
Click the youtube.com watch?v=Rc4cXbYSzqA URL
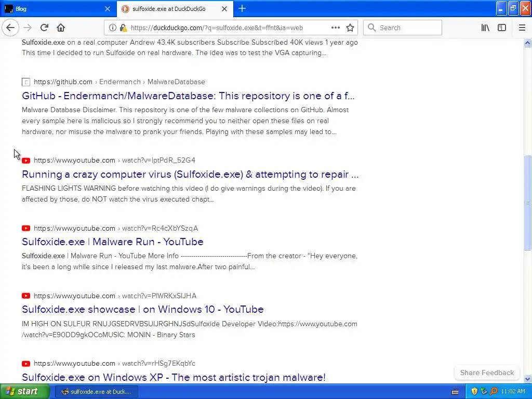click(x=116, y=229)
